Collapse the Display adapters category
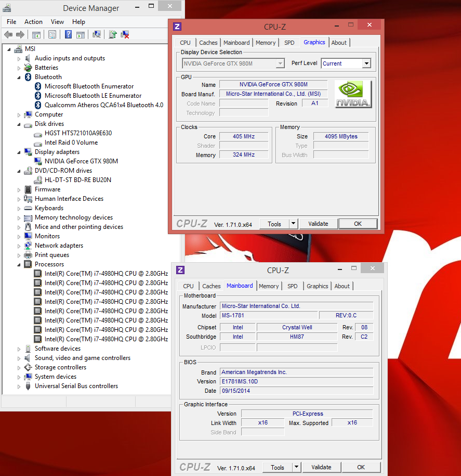461x476 pixels. tap(19, 152)
